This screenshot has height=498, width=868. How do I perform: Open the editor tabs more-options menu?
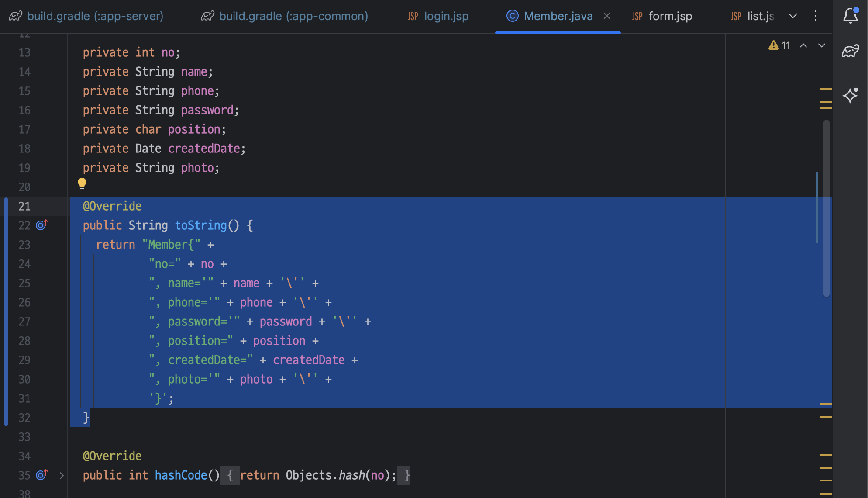coord(815,16)
